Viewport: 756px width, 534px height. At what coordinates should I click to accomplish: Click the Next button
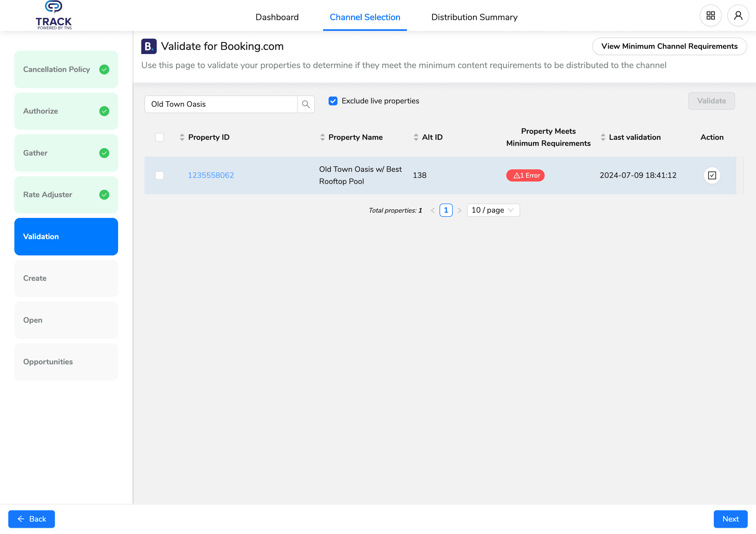pyautogui.click(x=730, y=519)
